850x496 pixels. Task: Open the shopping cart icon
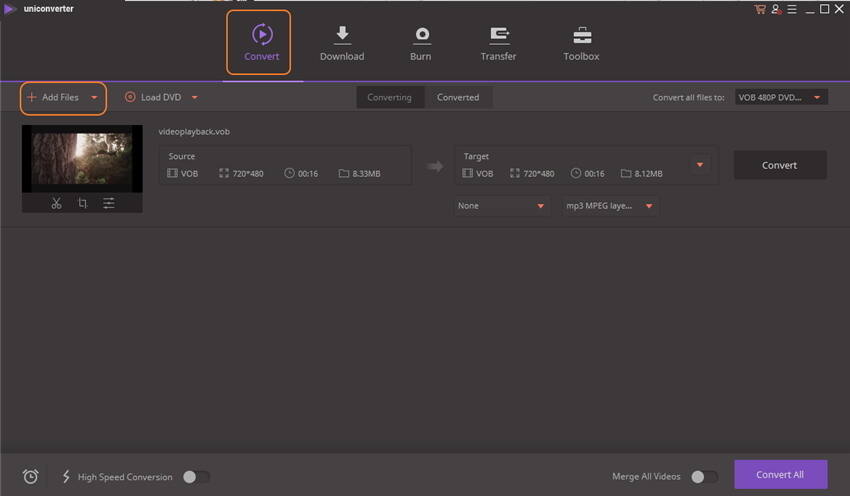click(x=760, y=9)
